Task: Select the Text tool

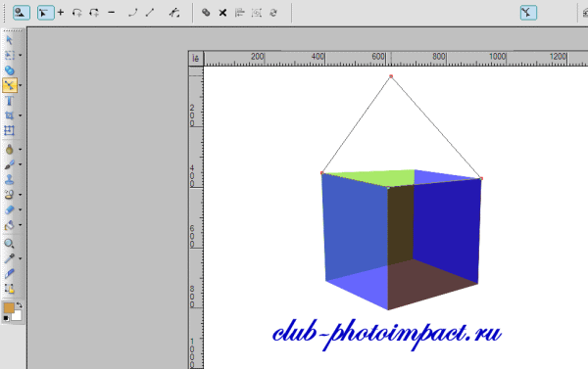Action: pos(10,101)
